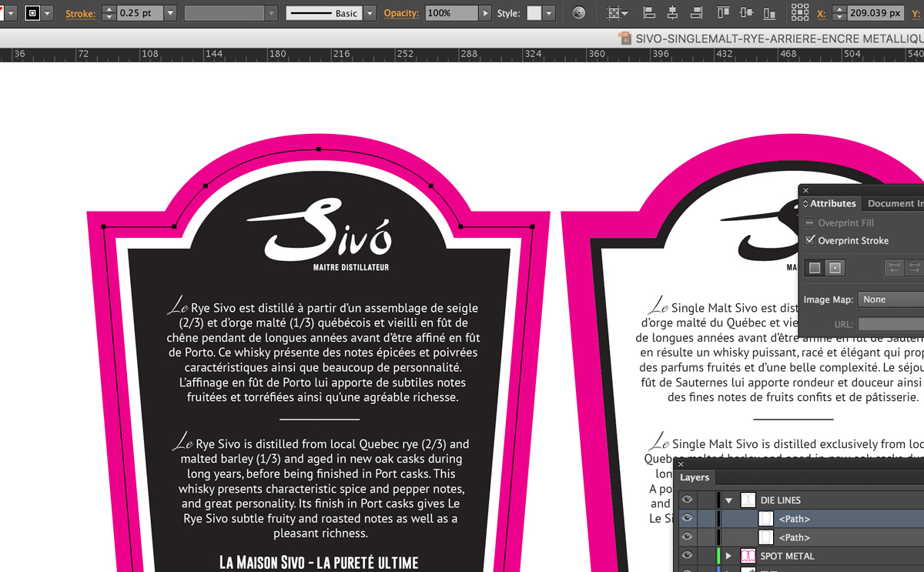Toggle the Overprint Fill checkbox
924x572 pixels.
[x=809, y=222]
